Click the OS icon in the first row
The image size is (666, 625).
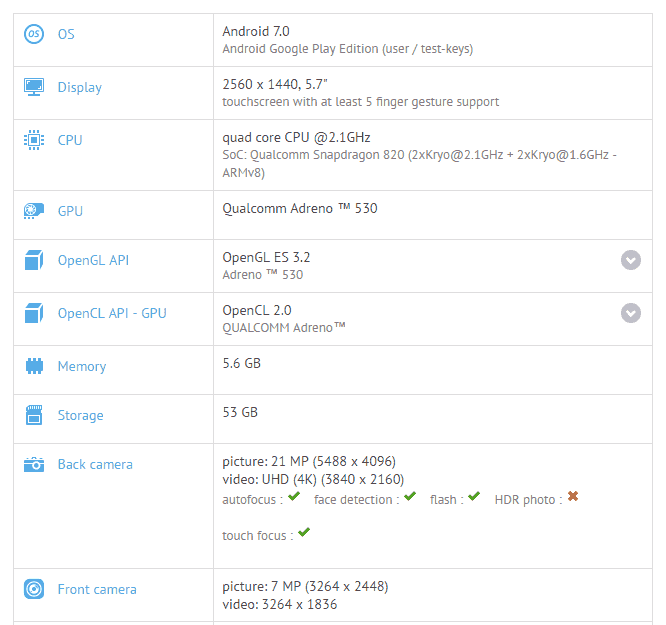(x=34, y=34)
